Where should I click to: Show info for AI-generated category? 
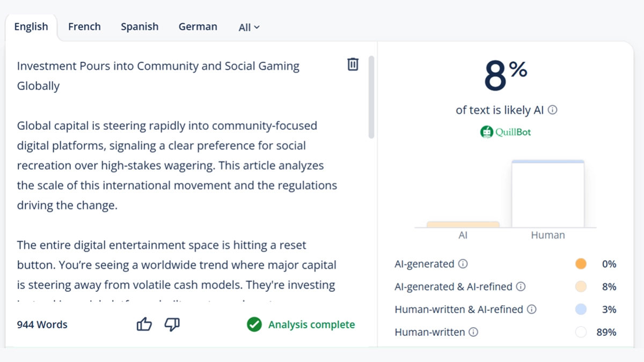(x=463, y=264)
